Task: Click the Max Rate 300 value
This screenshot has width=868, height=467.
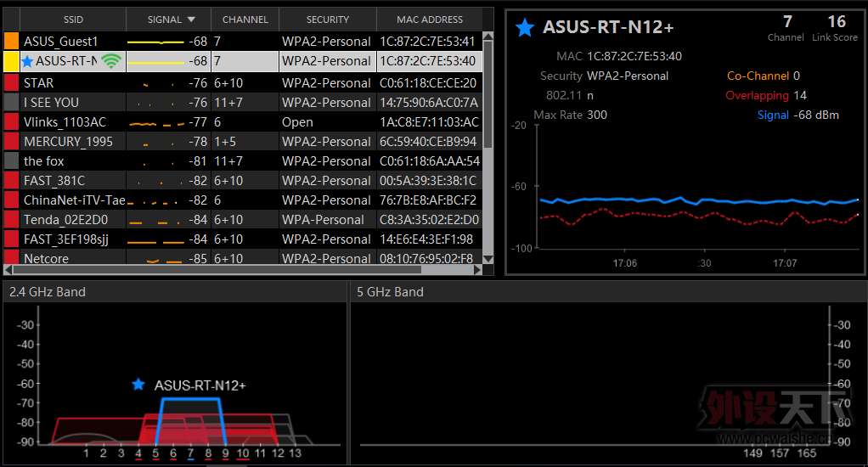Action: pos(597,115)
